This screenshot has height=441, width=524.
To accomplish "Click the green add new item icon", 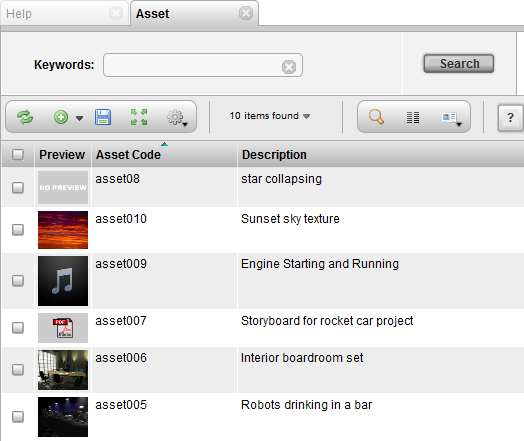I will 61,117.
